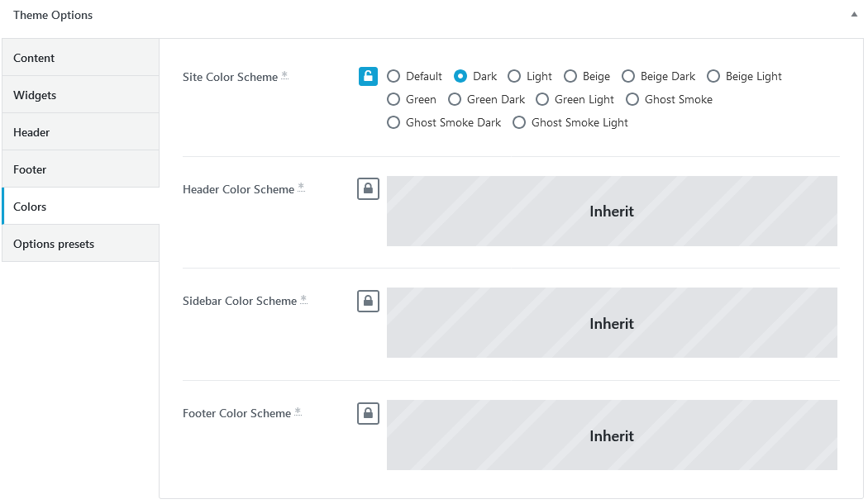Select the Beige Light radio option

[713, 76]
